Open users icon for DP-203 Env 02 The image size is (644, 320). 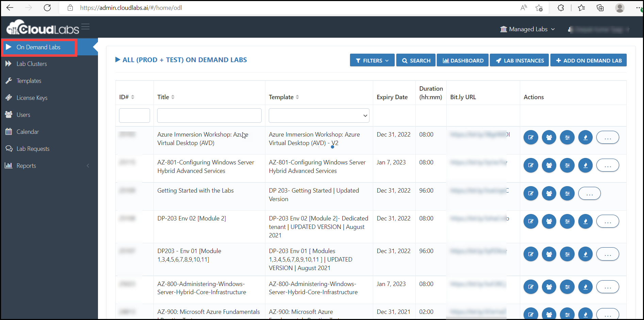point(549,221)
